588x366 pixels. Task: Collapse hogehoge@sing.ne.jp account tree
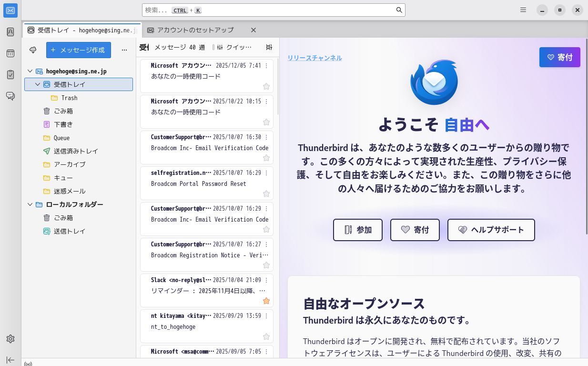[30, 71]
